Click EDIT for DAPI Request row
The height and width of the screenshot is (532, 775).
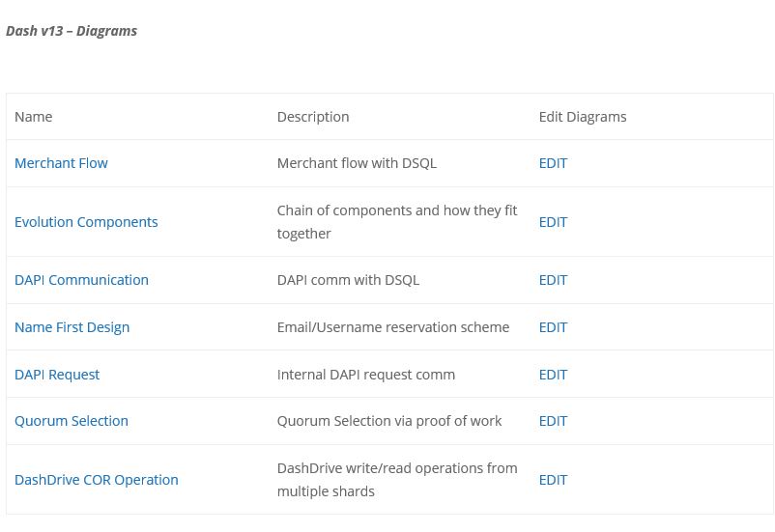[x=553, y=375]
